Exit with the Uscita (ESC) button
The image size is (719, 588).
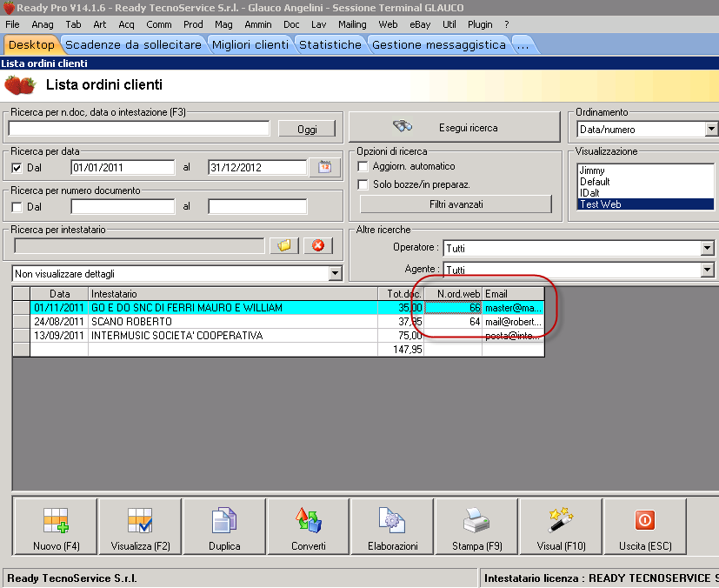click(645, 526)
